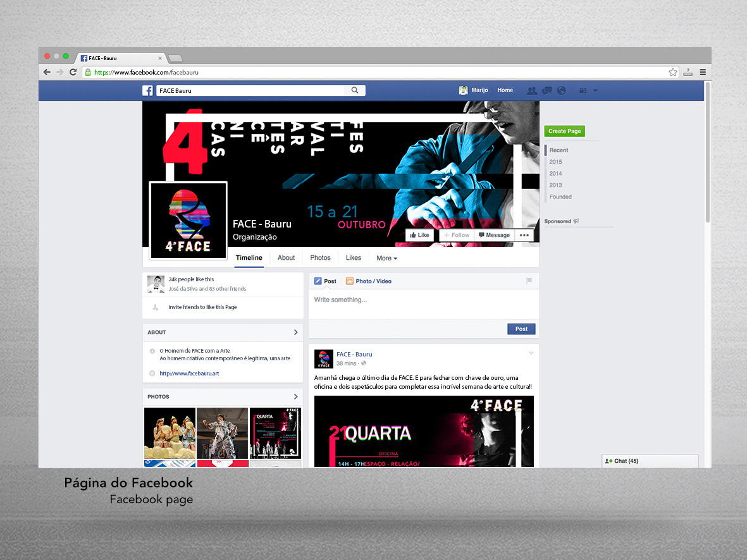Jump to Recent in timeline navigator

point(559,150)
